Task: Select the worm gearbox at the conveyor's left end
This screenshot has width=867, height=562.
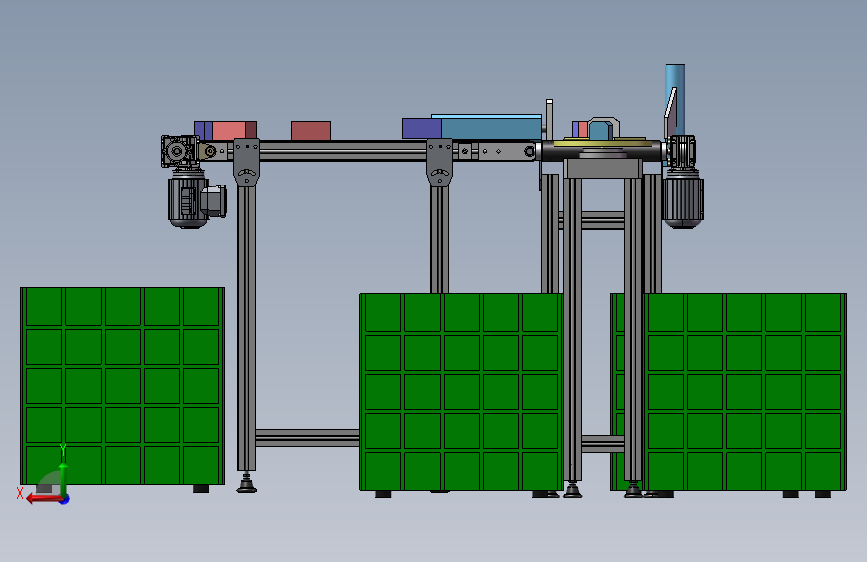Action: point(178,150)
